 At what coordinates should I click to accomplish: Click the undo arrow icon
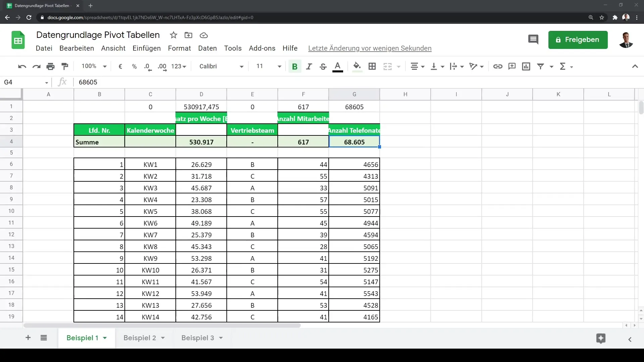point(22,66)
